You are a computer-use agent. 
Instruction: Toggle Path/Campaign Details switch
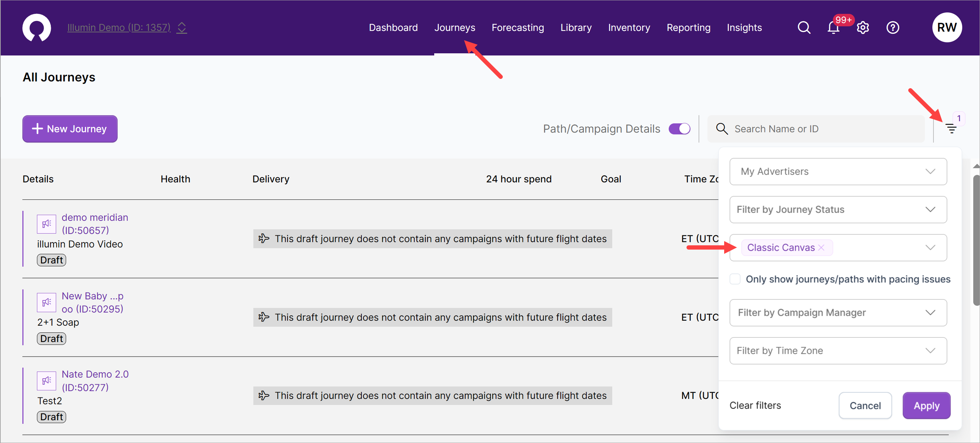(679, 129)
